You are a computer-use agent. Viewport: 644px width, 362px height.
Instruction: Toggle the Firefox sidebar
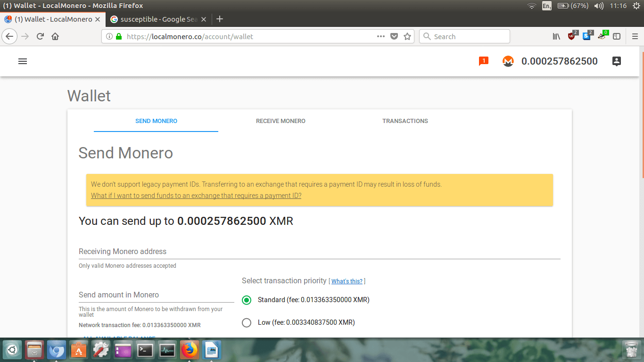(617, 36)
